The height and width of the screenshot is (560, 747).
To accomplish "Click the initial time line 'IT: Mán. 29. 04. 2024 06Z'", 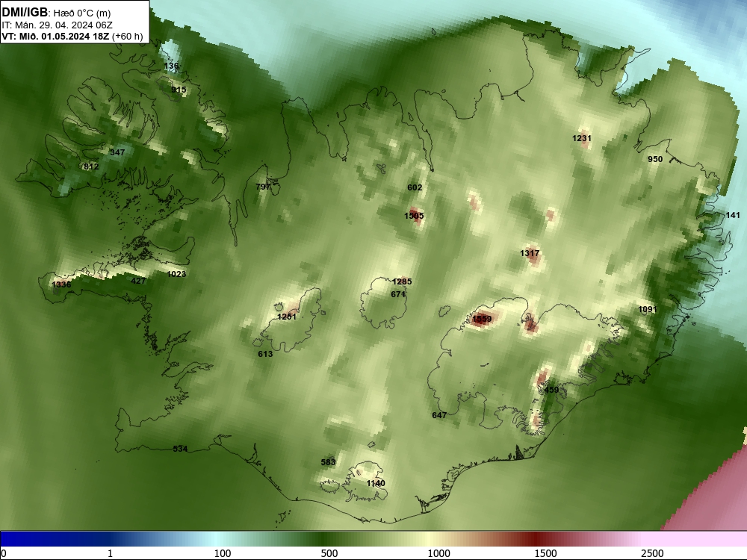I will pyautogui.click(x=58, y=25).
